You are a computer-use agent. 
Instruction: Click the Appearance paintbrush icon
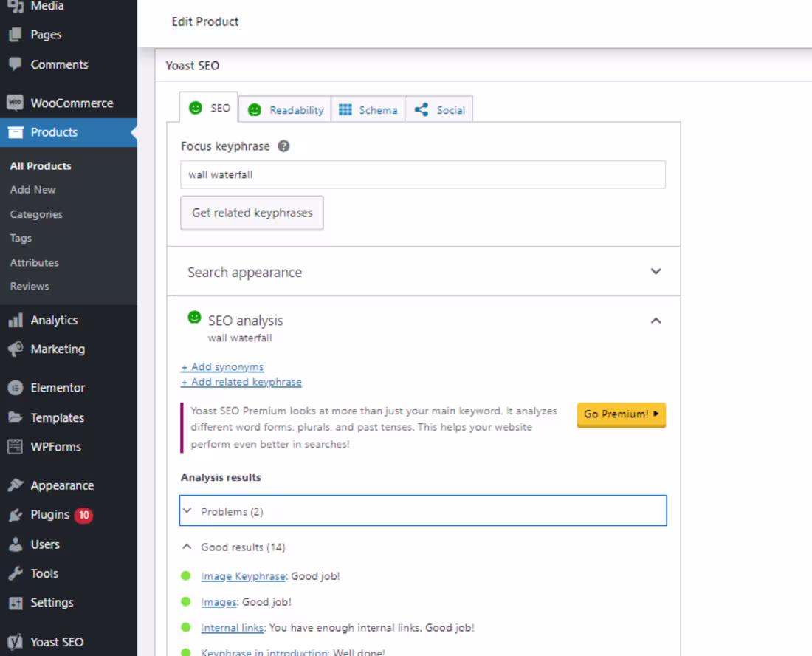[x=16, y=485]
